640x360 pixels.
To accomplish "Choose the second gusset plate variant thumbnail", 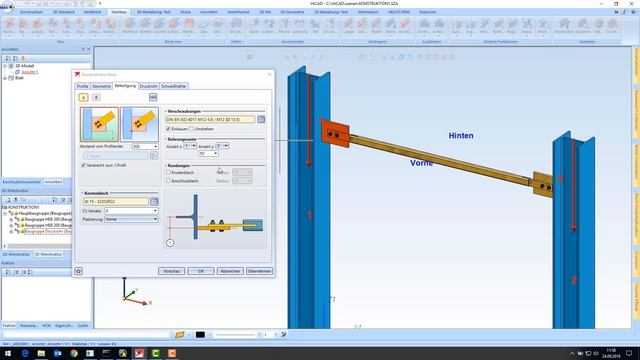I will pyautogui.click(x=140, y=124).
